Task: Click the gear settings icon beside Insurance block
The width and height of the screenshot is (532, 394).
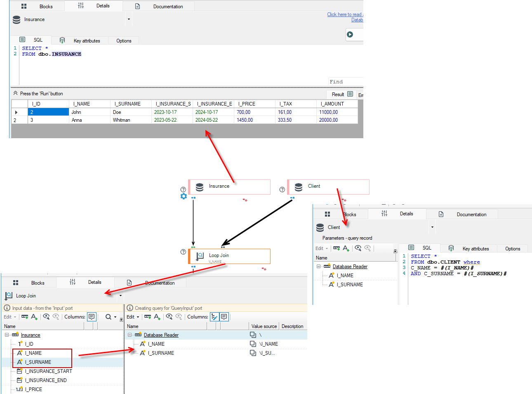Action: [x=184, y=196]
